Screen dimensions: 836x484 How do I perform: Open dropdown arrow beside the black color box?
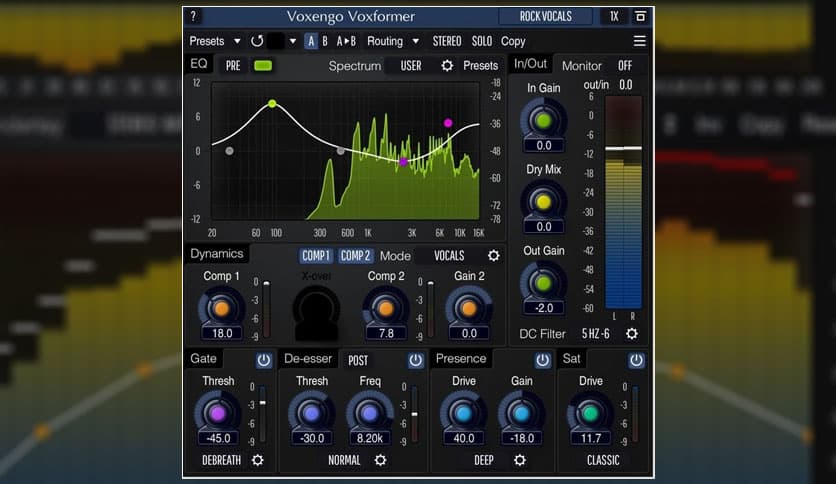pos(293,41)
